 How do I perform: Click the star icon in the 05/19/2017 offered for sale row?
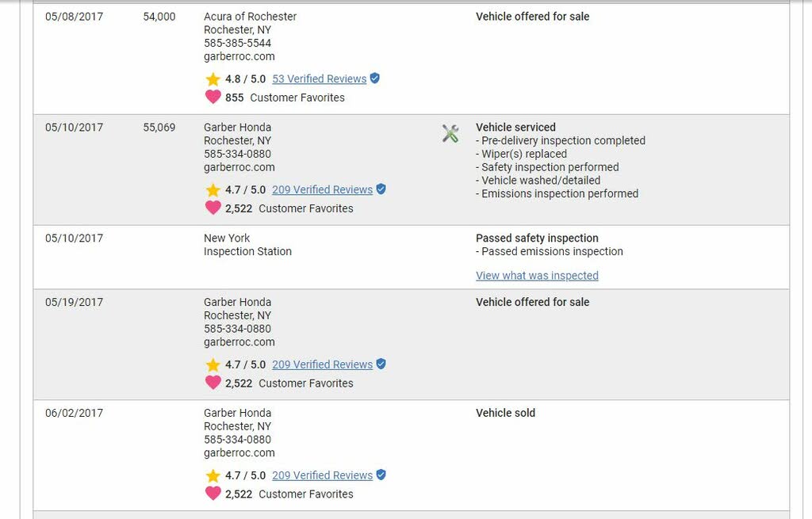(x=213, y=364)
